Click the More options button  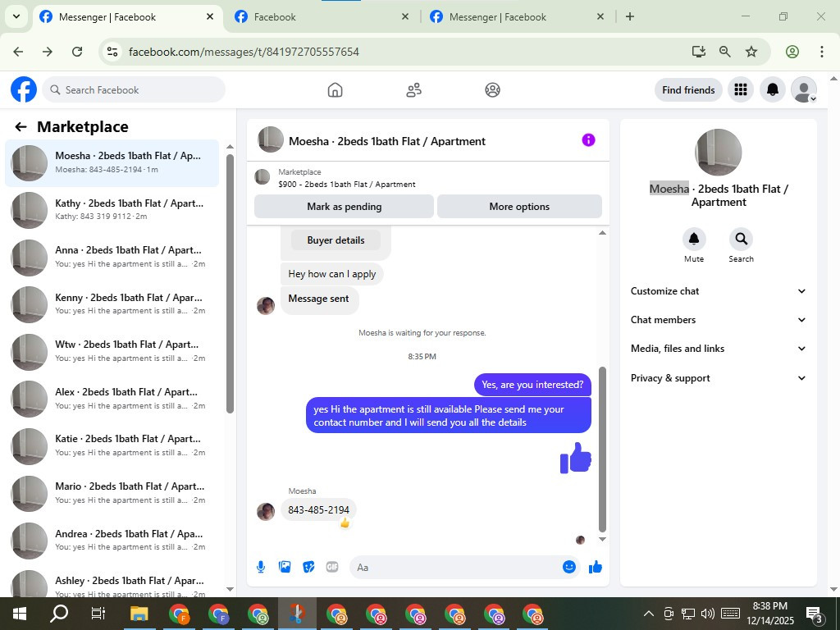coord(519,206)
